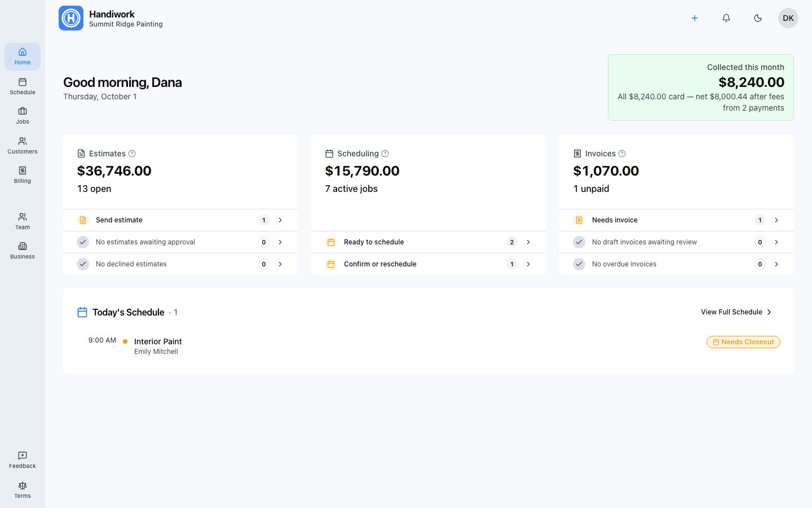
Task: Open Terms in sidebar
Action: click(23, 490)
